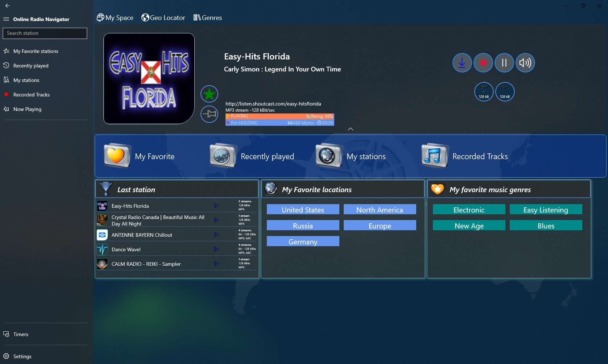
Task: Select the Russia location
Action: point(303,226)
